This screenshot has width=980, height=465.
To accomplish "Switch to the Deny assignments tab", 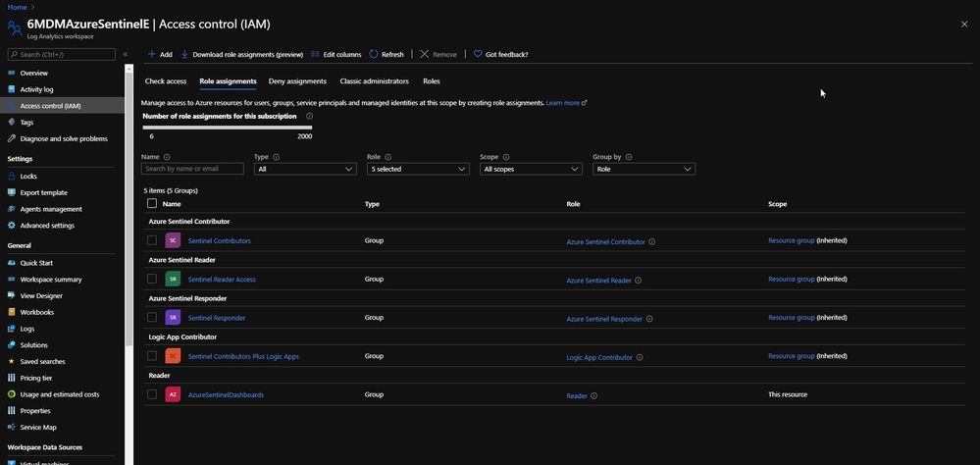I will tap(297, 81).
